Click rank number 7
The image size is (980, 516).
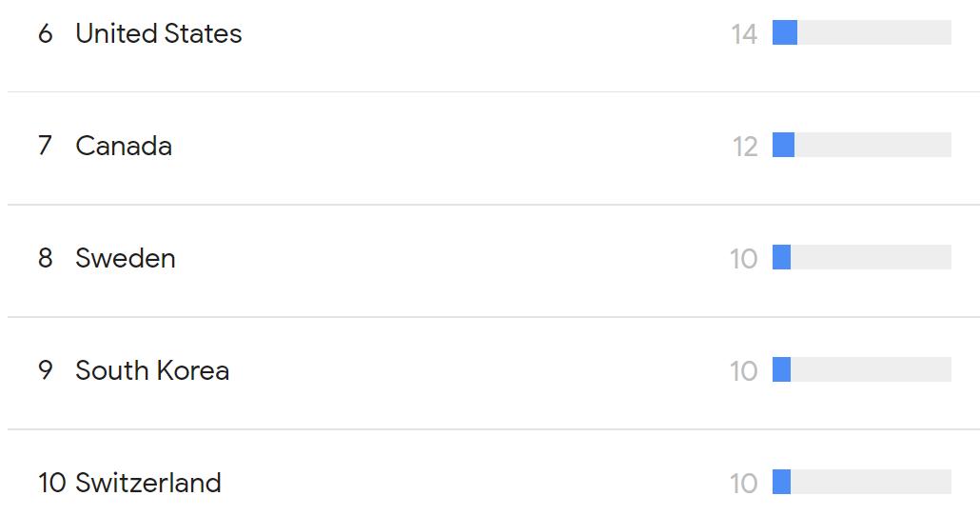point(45,146)
